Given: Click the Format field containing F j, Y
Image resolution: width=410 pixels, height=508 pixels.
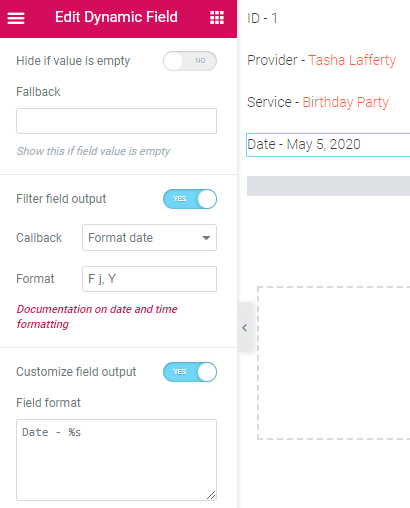Looking at the screenshot, I should tap(149, 279).
